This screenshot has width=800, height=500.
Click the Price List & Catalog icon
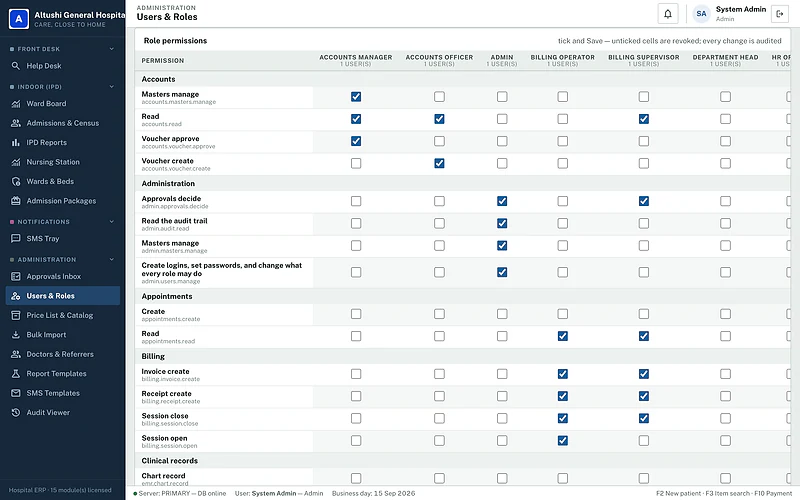click(x=16, y=315)
